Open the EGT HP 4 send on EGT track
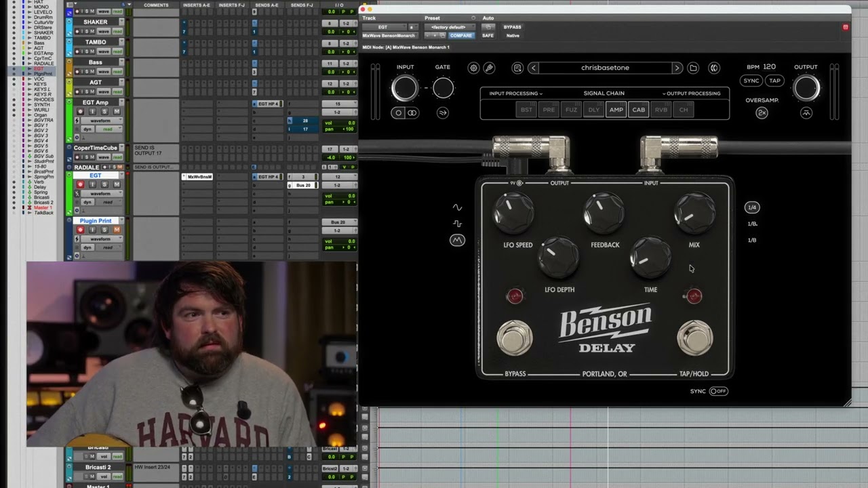Screen dimensions: 868x488 (267, 177)
